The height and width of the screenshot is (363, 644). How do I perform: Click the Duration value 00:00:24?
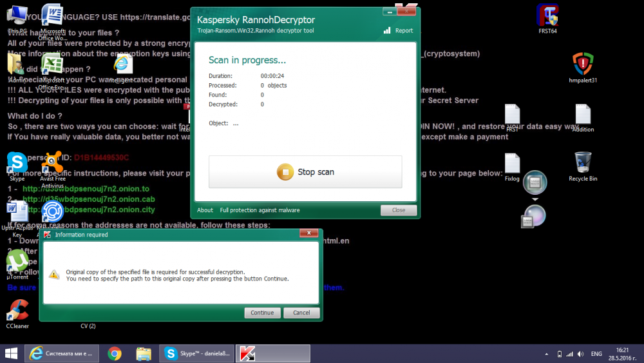pos(272,76)
